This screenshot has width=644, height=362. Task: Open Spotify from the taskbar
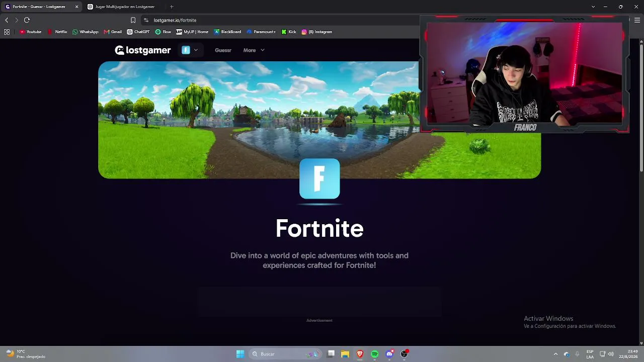375,354
